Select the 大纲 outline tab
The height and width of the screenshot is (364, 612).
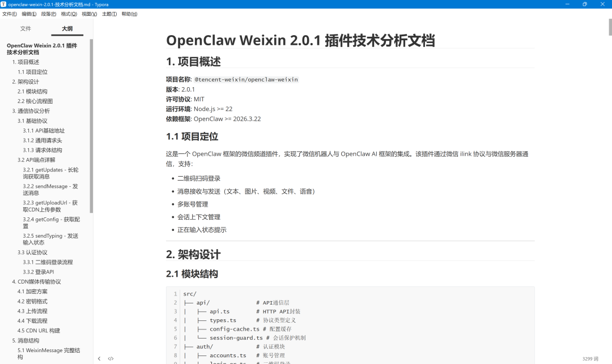[x=67, y=28]
